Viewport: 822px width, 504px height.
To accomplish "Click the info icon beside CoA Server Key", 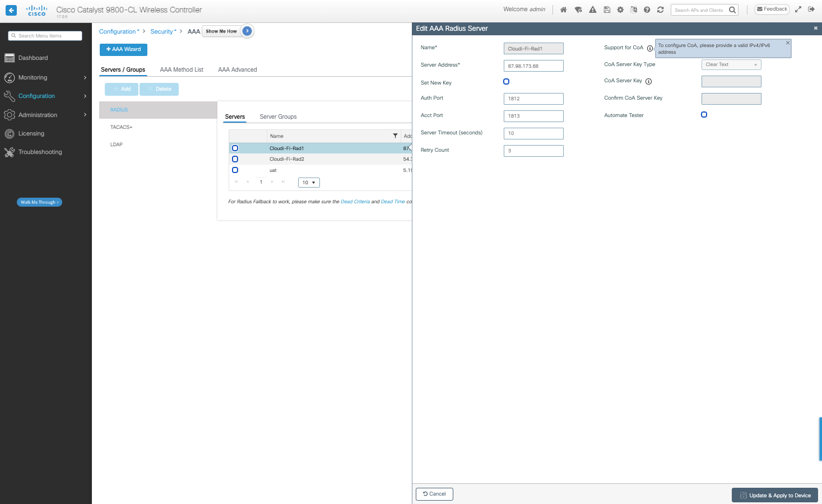I will [648, 81].
